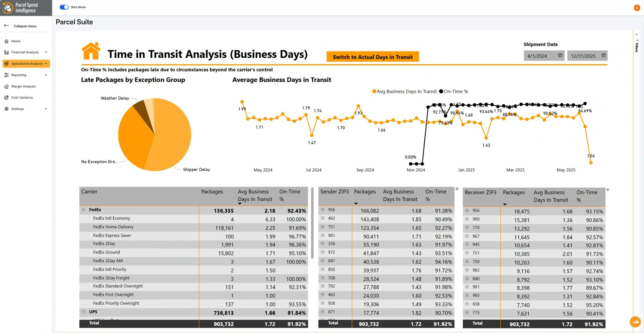The width and height of the screenshot is (644, 333).
Task: Select Operational Analysis menu item
Action: (27, 63)
